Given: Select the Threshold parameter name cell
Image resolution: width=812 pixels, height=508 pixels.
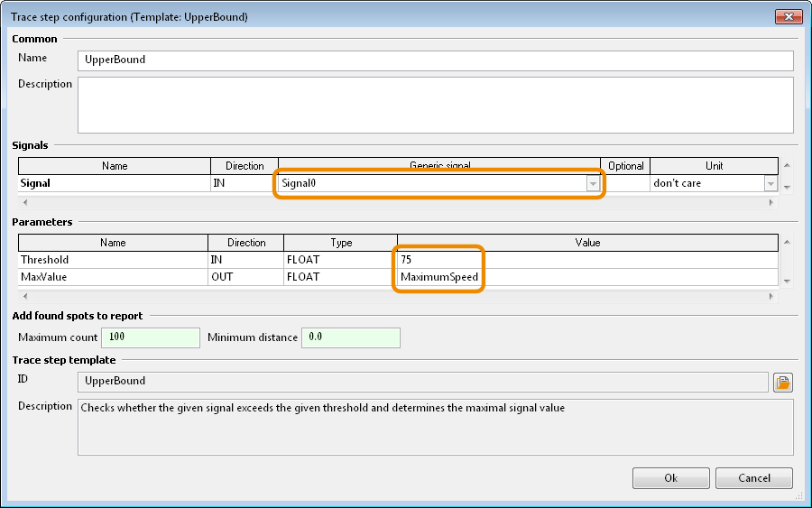Looking at the screenshot, I should 113,260.
